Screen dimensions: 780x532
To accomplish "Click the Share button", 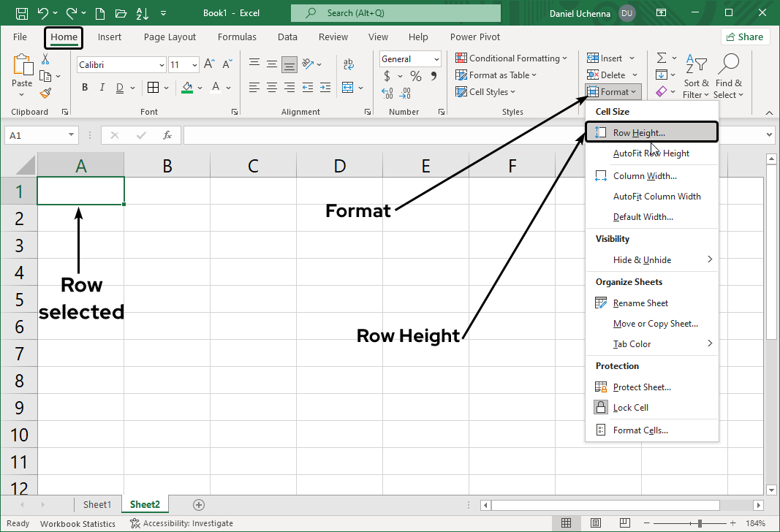I will (x=745, y=36).
